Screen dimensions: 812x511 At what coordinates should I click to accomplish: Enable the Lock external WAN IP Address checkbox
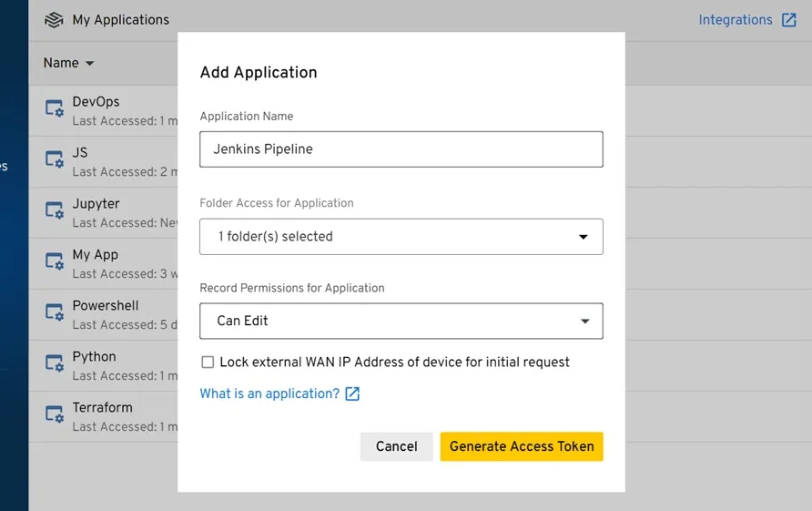pos(208,363)
